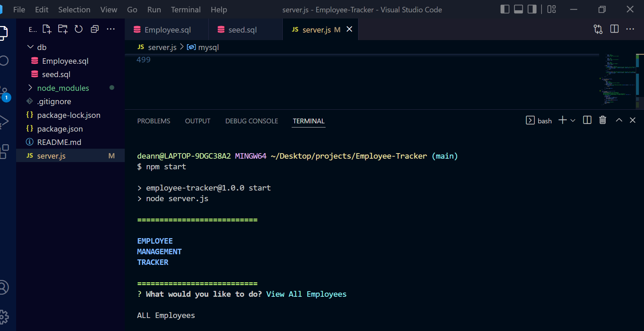Toggle the secondary sidebar visibility
The image size is (644, 331).
pyautogui.click(x=532, y=9)
